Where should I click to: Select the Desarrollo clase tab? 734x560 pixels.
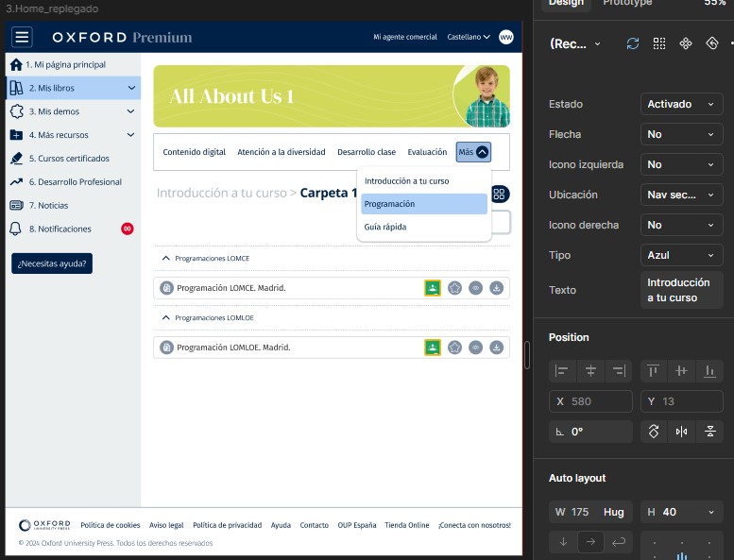click(x=367, y=152)
